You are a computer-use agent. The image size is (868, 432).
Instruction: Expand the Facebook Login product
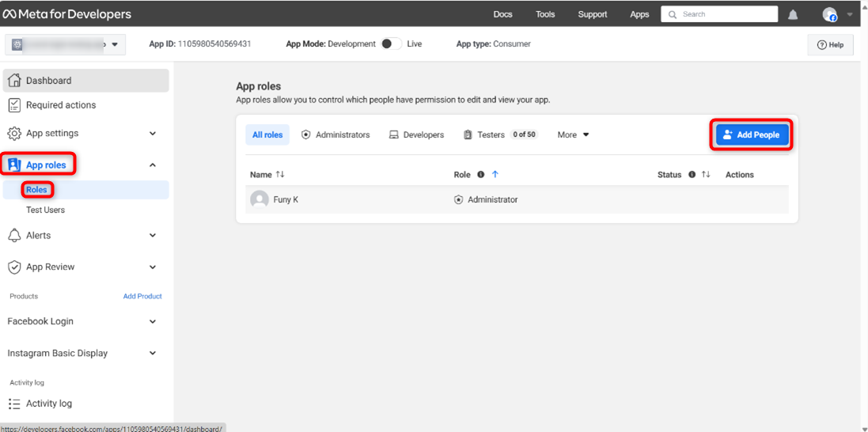(x=153, y=321)
